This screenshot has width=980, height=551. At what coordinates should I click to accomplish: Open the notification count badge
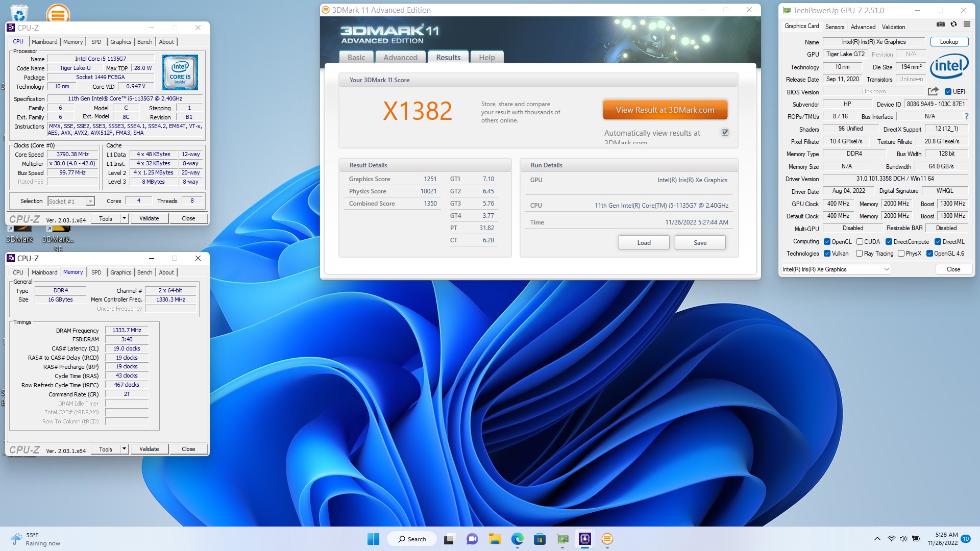point(966,539)
